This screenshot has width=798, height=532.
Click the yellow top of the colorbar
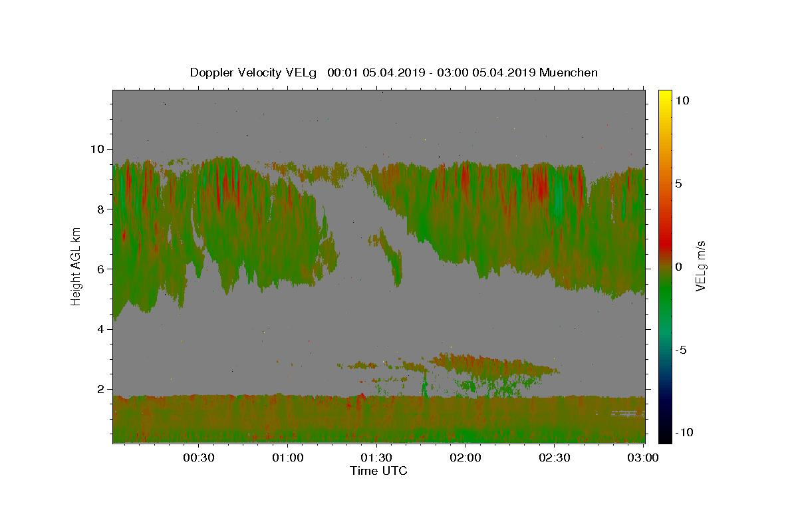(x=665, y=94)
